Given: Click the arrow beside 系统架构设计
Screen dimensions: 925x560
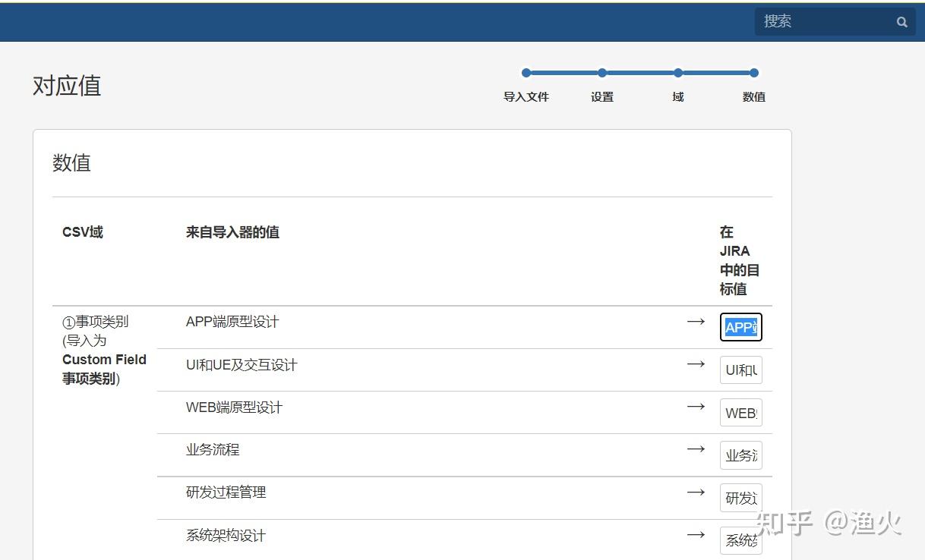Looking at the screenshot, I should pos(696,535).
